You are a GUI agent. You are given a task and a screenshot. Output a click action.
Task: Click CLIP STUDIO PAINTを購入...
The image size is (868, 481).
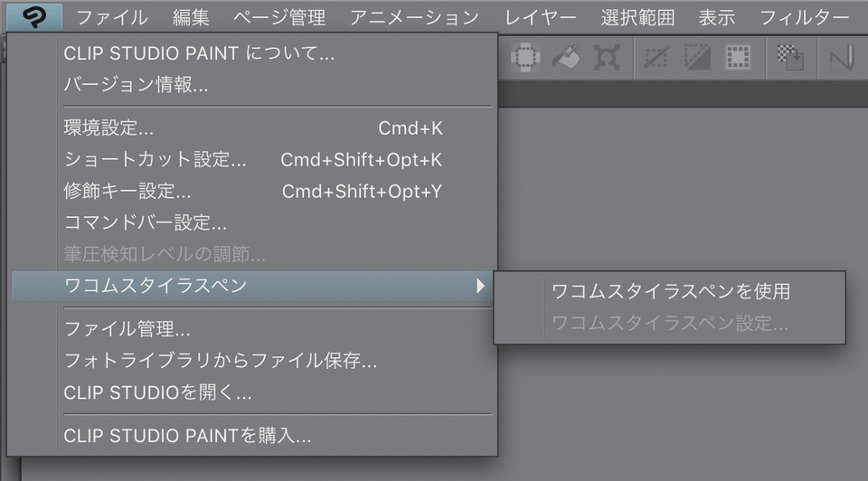click(187, 436)
